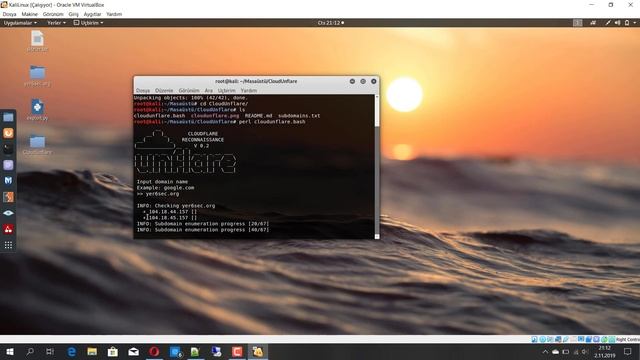Click the recorder icon in Kali top bar

(593, 23)
